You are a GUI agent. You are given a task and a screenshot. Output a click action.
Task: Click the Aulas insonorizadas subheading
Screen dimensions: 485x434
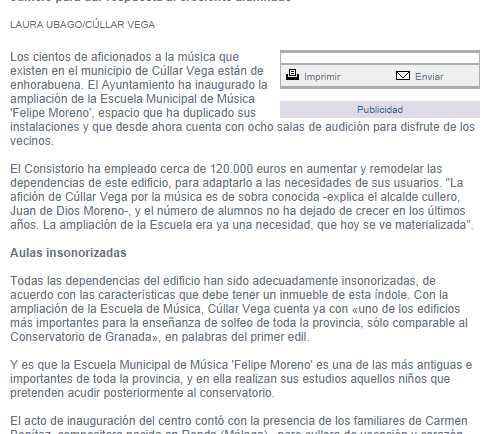click(68, 253)
